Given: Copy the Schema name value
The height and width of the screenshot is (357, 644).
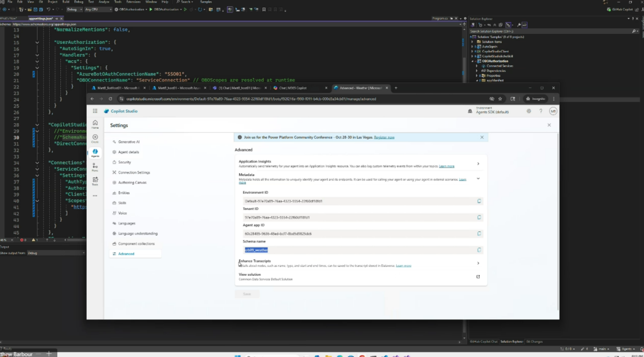Looking at the screenshot, I should coord(479,250).
